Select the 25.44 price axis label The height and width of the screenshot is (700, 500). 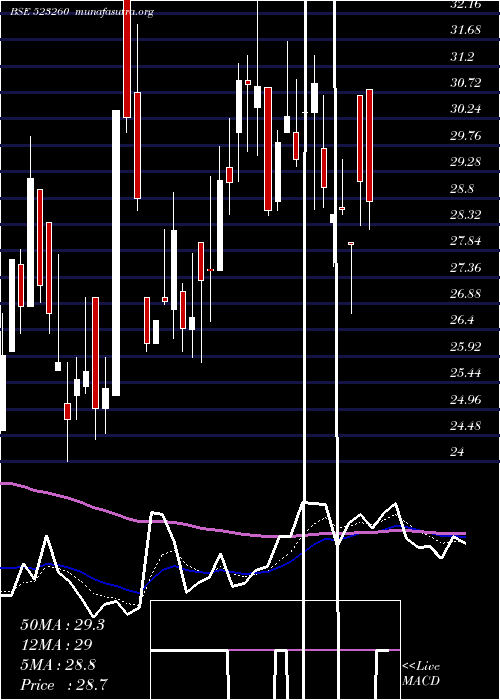466,373
